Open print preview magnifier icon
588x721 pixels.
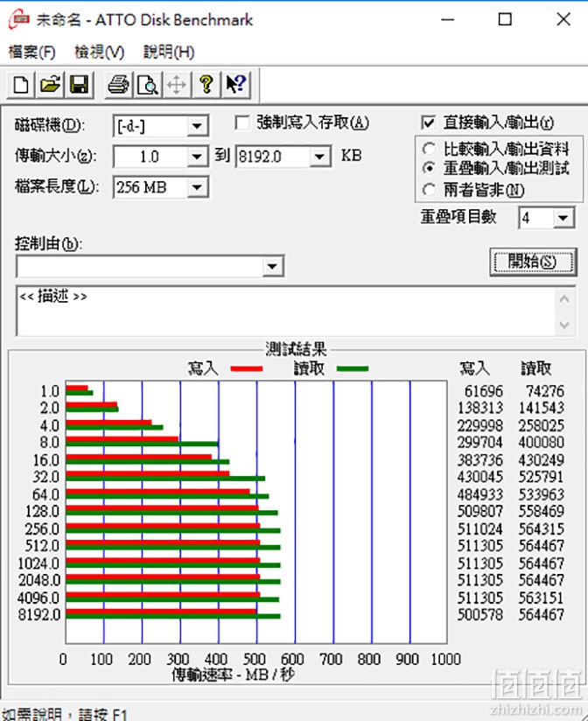148,85
